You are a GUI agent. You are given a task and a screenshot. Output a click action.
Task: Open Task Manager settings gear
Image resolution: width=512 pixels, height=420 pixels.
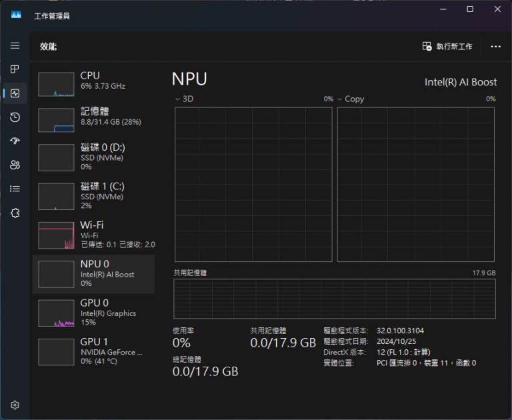tap(15, 405)
